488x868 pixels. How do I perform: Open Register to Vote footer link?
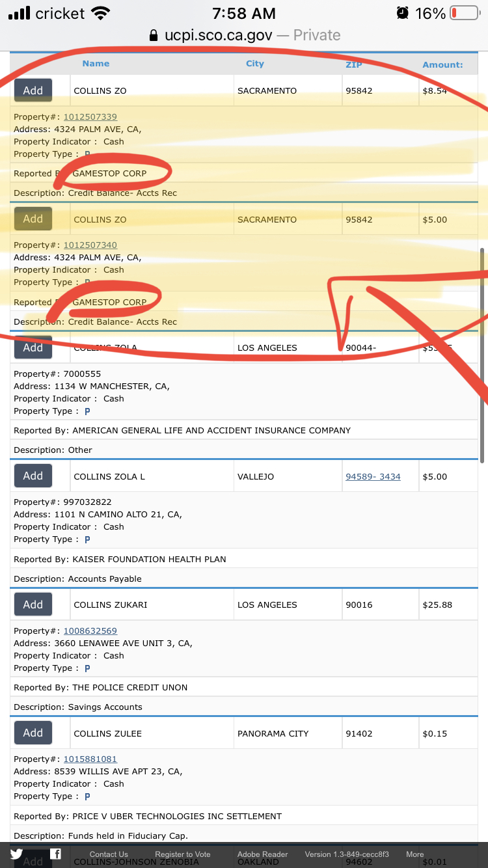click(x=183, y=854)
